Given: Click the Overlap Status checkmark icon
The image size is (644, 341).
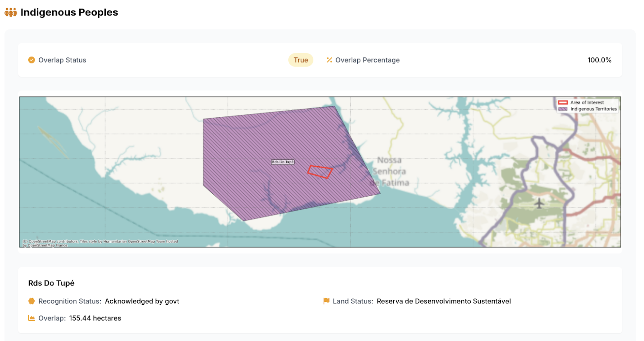Looking at the screenshot, I should point(31,60).
